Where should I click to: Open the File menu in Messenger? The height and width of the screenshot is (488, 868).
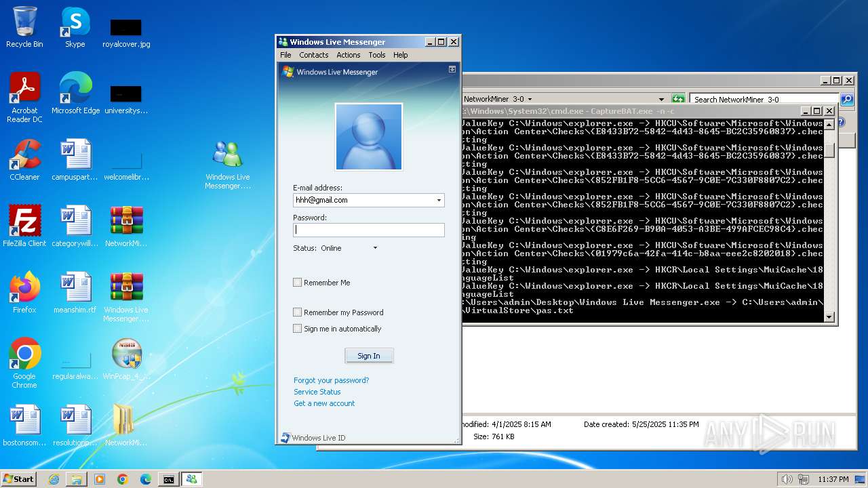285,55
